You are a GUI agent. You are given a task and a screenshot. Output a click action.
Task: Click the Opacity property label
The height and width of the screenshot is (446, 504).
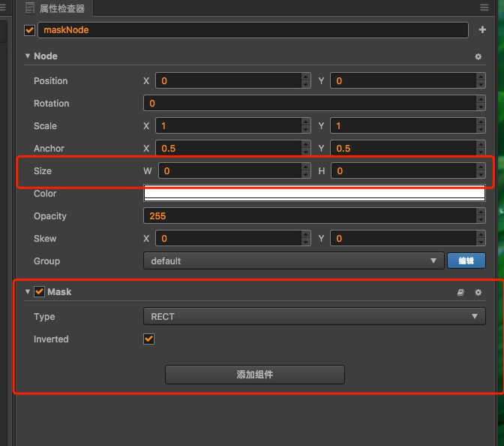tap(50, 216)
